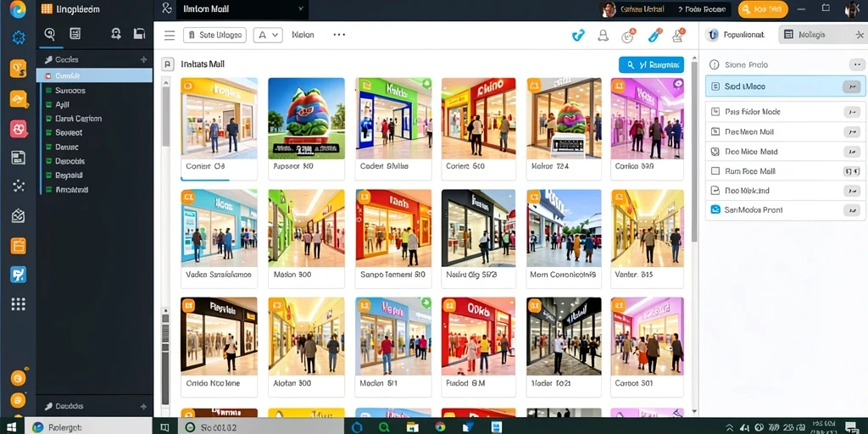Toggle checkbox next to Dae Maen Mall

[x=715, y=132]
